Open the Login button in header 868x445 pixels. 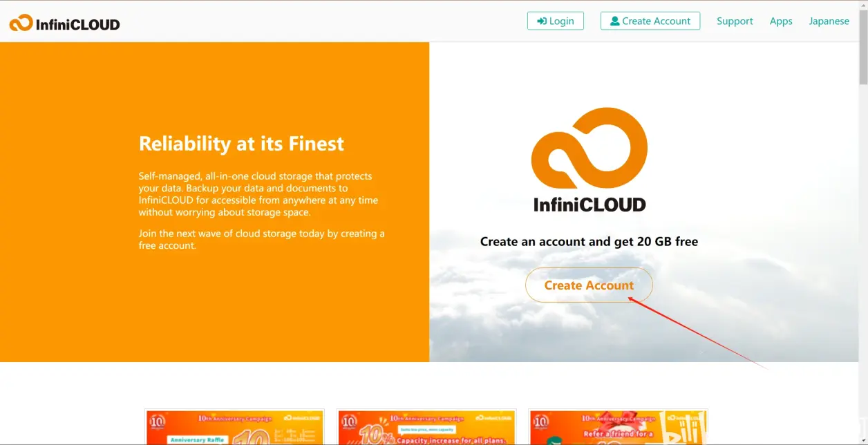click(x=556, y=21)
